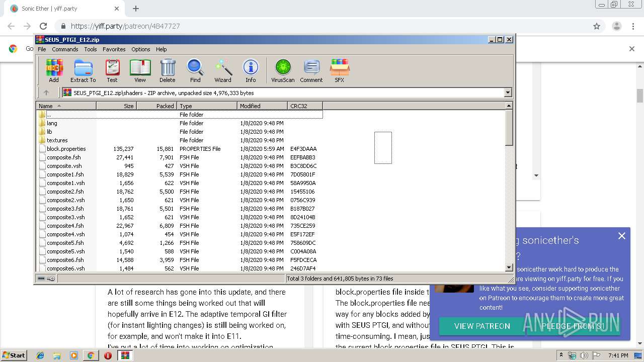Open the Chrome profile avatar

pos(616,26)
